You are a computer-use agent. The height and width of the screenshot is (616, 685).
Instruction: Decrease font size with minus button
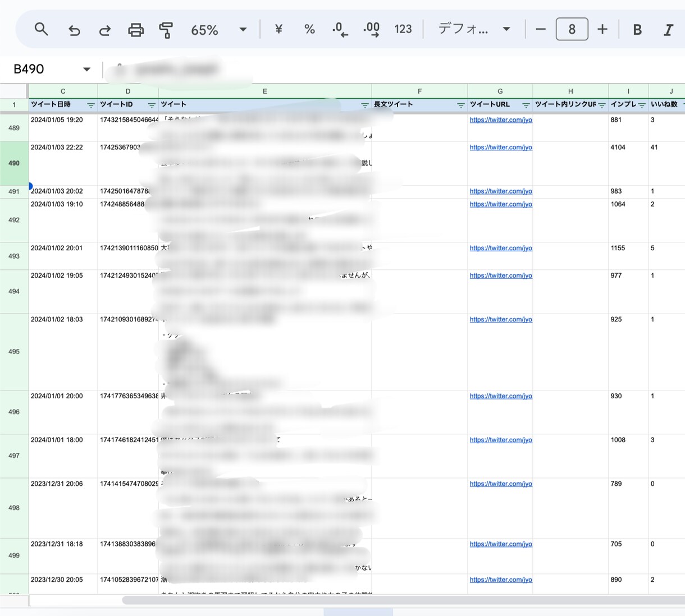[541, 29]
